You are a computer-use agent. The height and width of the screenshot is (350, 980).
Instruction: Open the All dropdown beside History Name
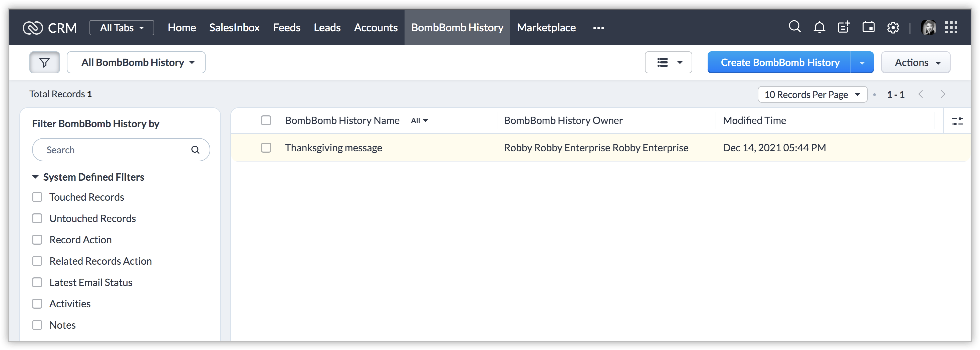click(419, 121)
